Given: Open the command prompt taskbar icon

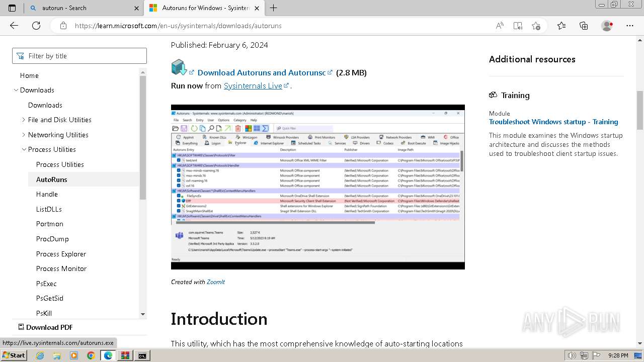Looking at the screenshot, I should (142, 355).
